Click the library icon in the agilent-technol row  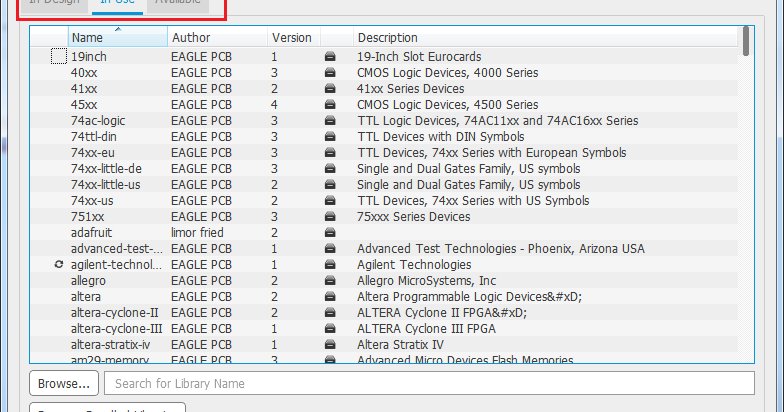[330, 264]
